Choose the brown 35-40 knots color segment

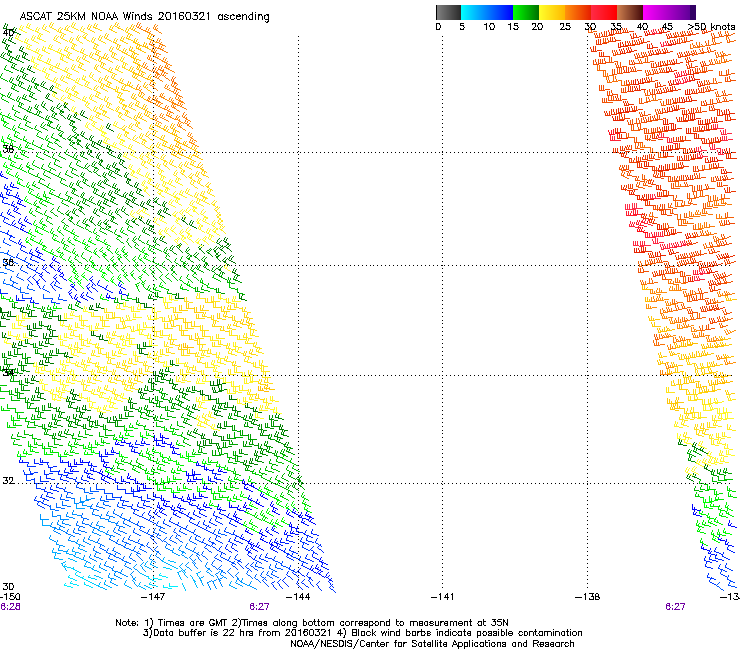click(x=629, y=12)
